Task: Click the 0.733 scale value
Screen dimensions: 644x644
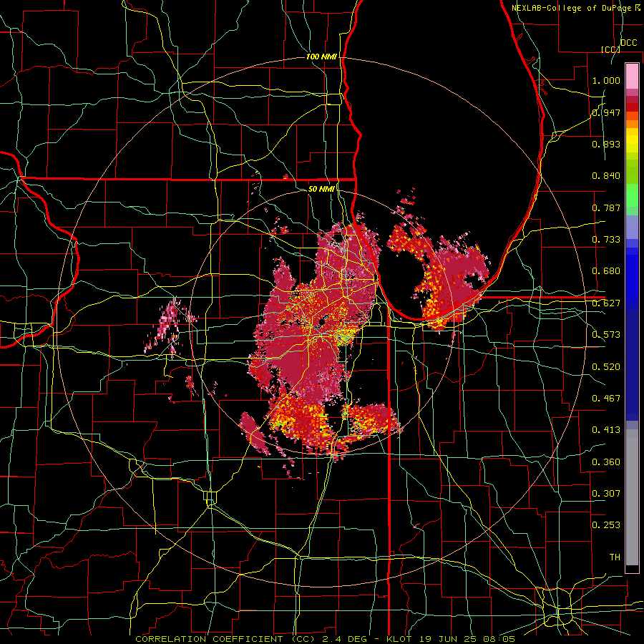Action: point(606,240)
